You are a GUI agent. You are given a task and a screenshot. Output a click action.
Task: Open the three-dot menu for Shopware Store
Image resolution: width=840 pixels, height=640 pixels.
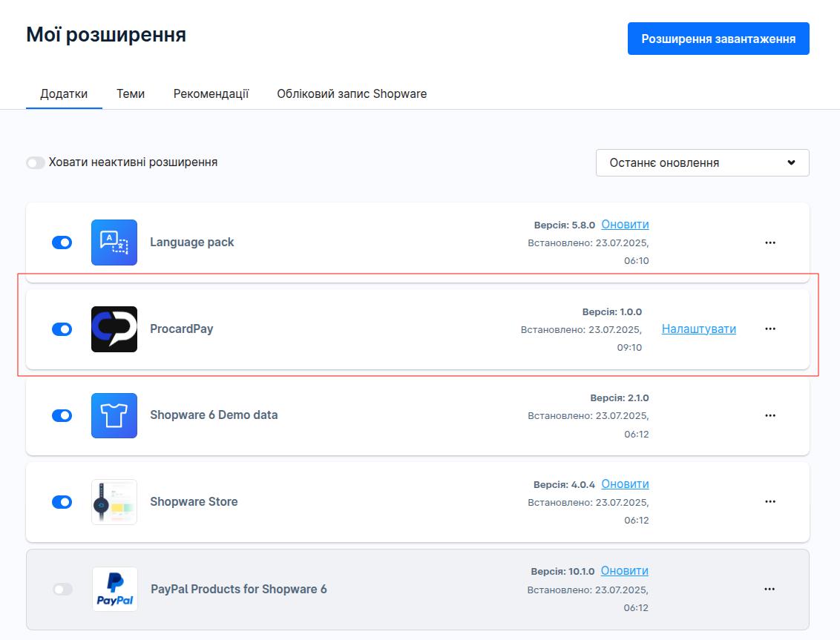[x=770, y=502]
